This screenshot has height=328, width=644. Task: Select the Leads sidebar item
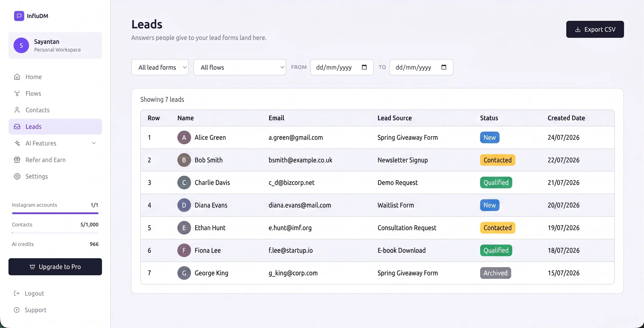click(55, 126)
